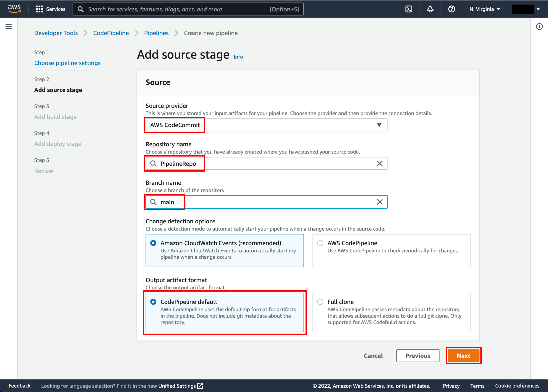548x392 pixels.
Task: Choose Full clone artifact format
Action: (392, 312)
